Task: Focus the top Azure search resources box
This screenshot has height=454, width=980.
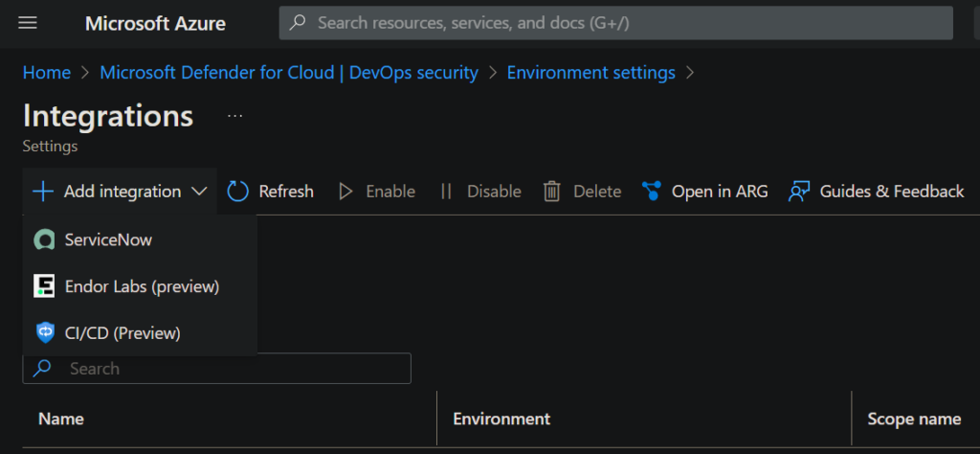Action: [615, 23]
